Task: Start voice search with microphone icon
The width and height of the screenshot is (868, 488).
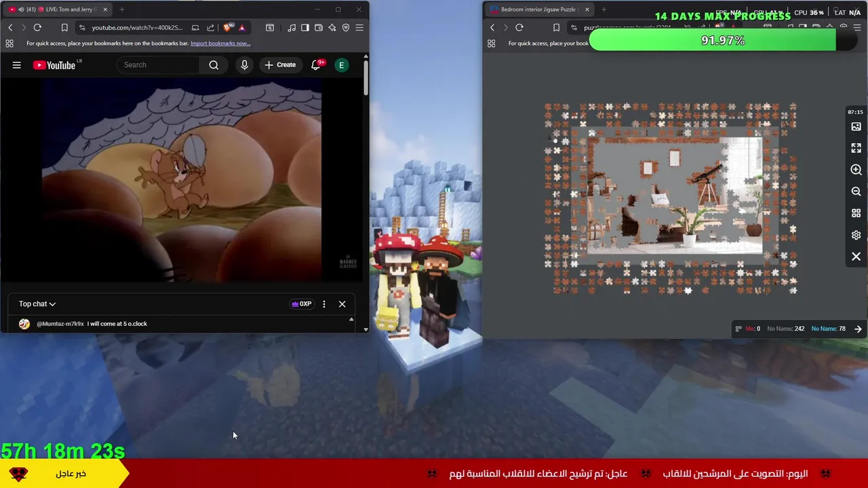Action: pyautogui.click(x=244, y=65)
